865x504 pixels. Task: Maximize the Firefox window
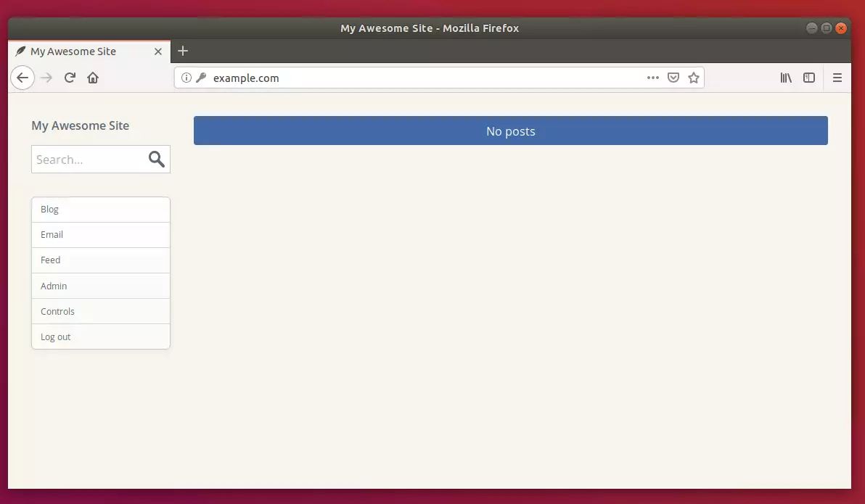click(826, 28)
